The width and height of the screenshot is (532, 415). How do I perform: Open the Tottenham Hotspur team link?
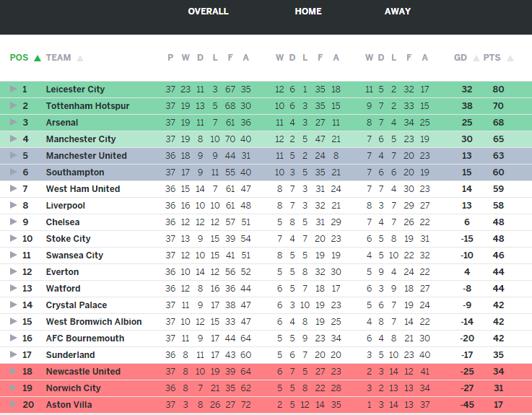87,106
